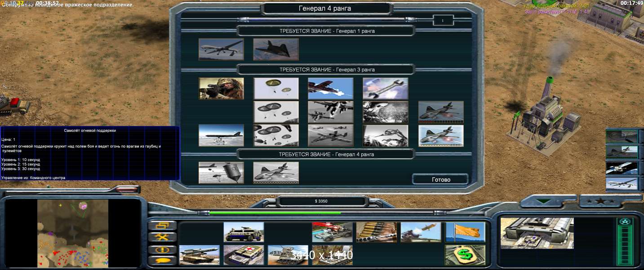Select the truck at the left map edge
This screenshot has width=644, height=270.
point(15,105)
